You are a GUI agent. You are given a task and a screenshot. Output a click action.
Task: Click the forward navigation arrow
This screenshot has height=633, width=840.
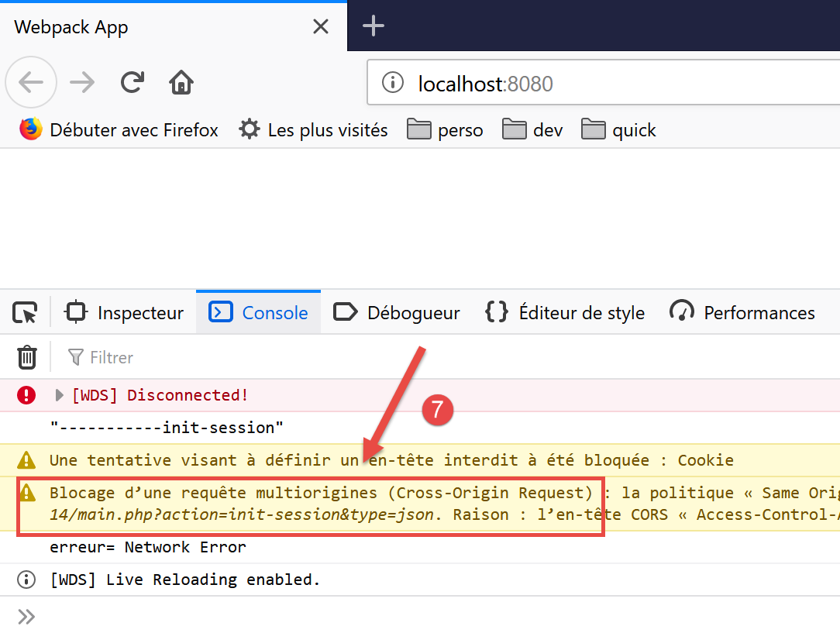coord(82,82)
